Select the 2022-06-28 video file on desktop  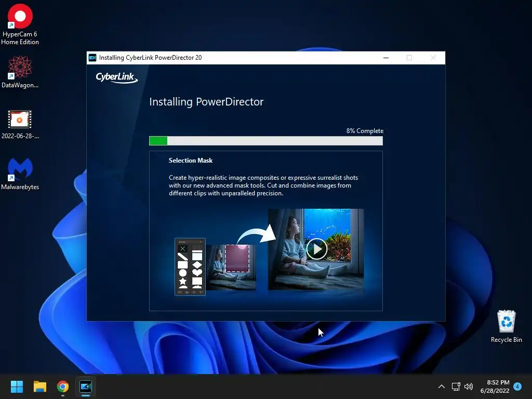click(x=20, y=124)
